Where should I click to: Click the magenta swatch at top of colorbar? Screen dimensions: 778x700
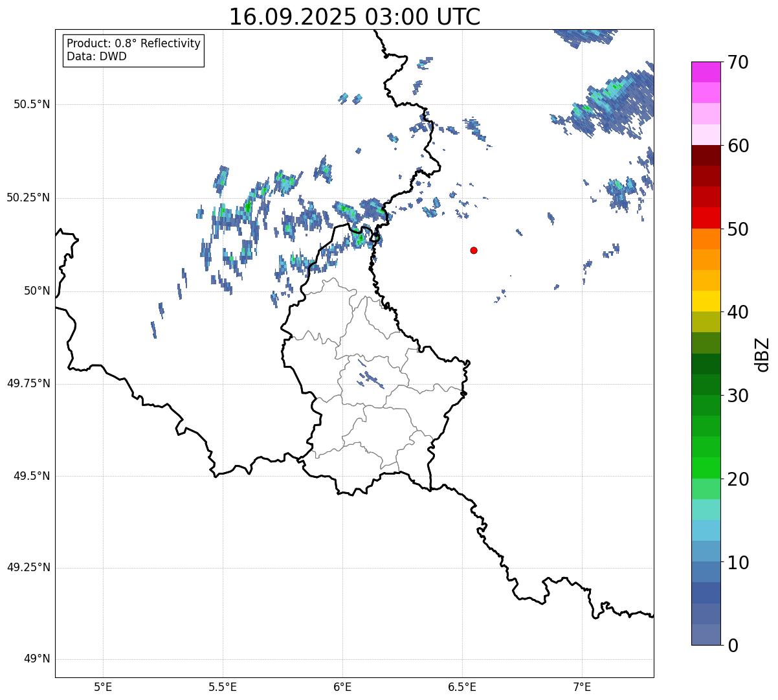pyautogui.click(x=706, y=72)
